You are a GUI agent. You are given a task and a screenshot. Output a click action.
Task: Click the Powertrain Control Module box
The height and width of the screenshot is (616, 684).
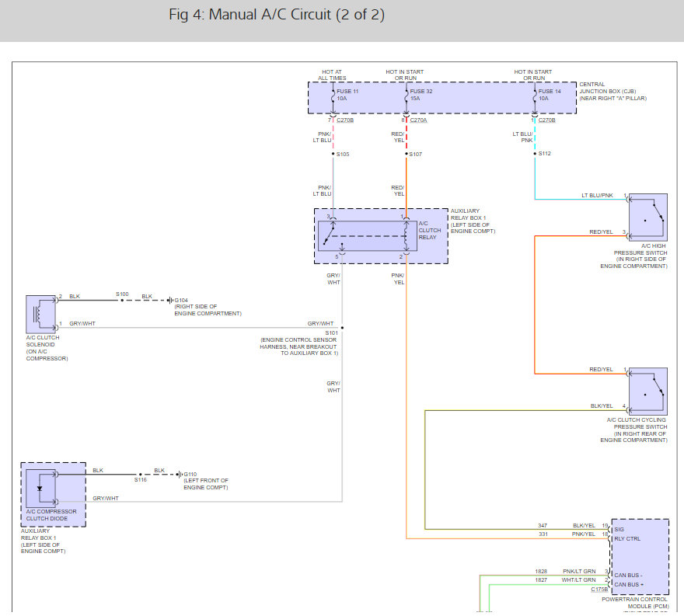pos(640,557)
